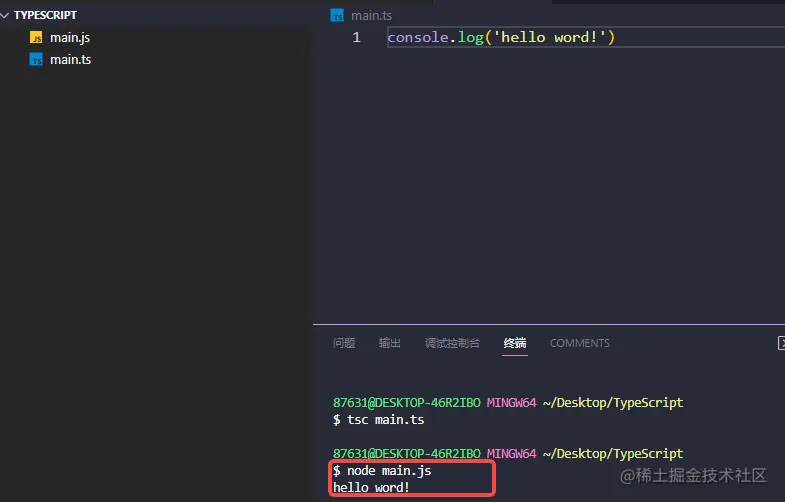785x502 pixels.
Task: Click line number 1 in gutter
Action: click(356, 37)
